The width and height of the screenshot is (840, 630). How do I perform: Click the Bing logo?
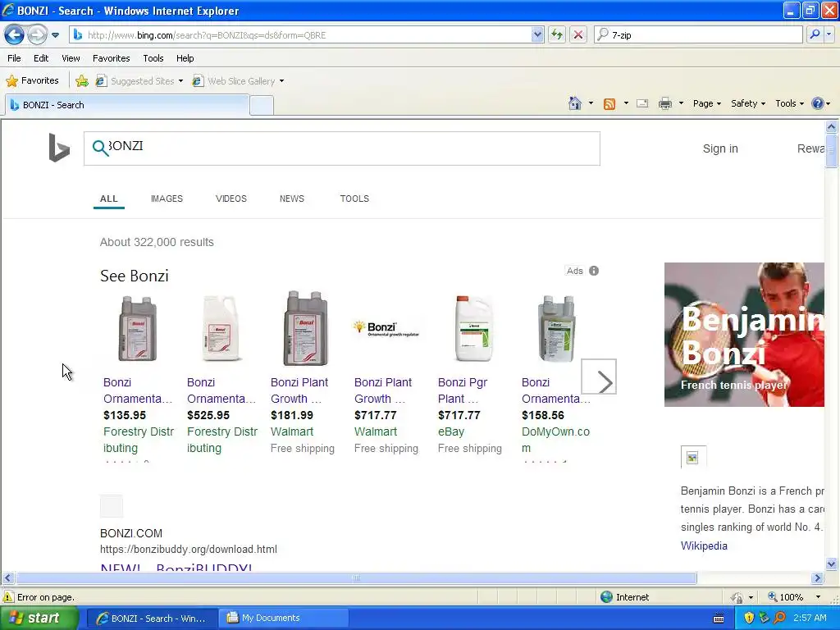[59, 148]
